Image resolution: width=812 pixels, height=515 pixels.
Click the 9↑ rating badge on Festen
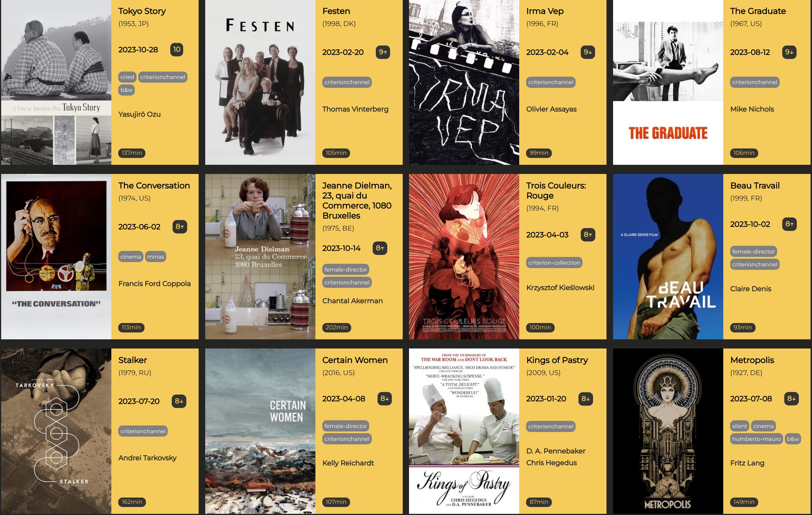click(383, 52)
